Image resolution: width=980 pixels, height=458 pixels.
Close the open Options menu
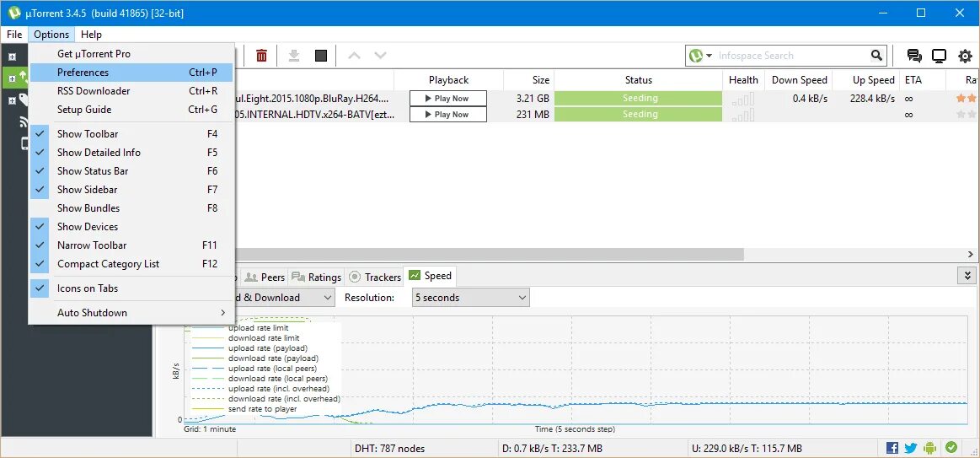point(51,35)
